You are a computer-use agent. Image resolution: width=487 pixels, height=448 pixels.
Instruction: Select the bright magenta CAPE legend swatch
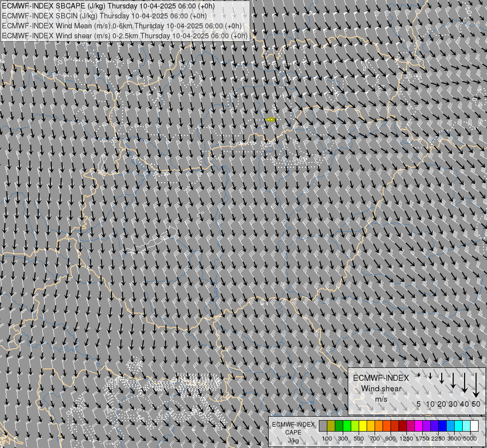[418, 426]
